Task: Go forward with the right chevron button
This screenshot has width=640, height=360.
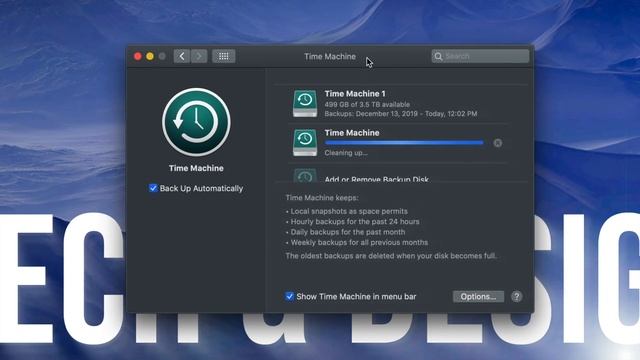Action: [199, 56]
